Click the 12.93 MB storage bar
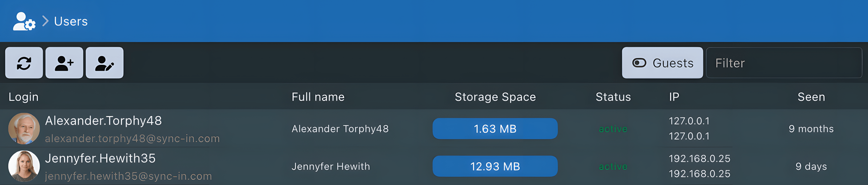This screenshot has width=868, height=185. 495,166
